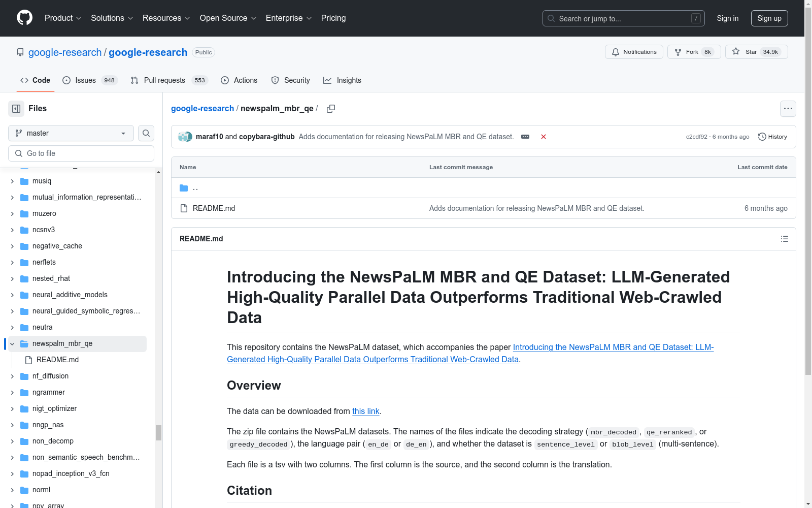Screen dimensions: 812x508
Task: Expand the negative_cache folder chevron
Action: (12, 246)
